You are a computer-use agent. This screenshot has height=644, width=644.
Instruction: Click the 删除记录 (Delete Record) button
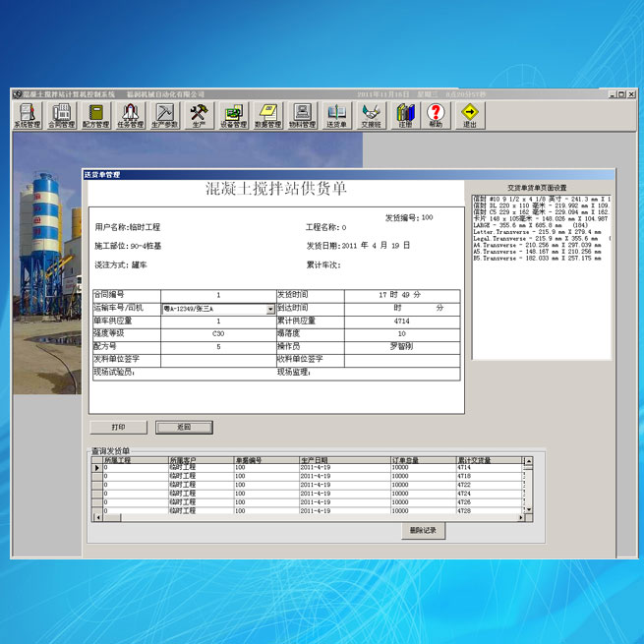point(423,530)
